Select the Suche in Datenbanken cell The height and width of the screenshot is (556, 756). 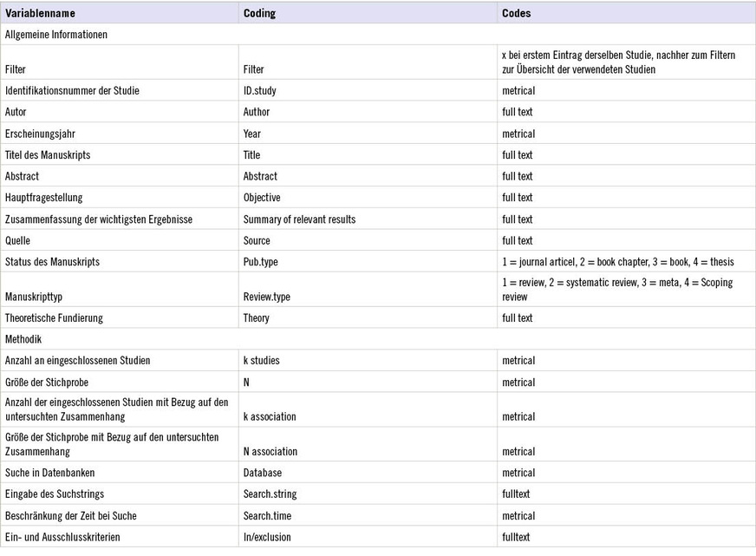[49, 473]
